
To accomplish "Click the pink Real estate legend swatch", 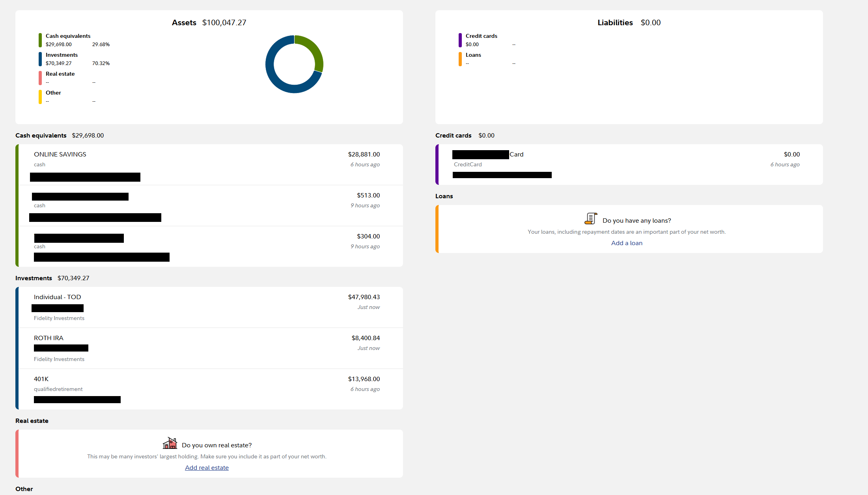I will (x=40, y=78).
